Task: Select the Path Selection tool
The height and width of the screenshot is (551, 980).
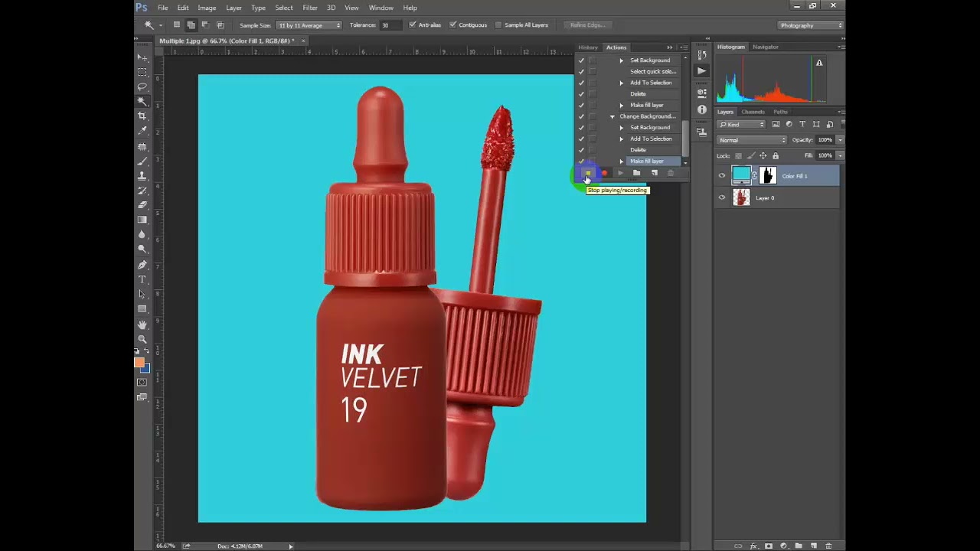Action: tap(142, 294)
